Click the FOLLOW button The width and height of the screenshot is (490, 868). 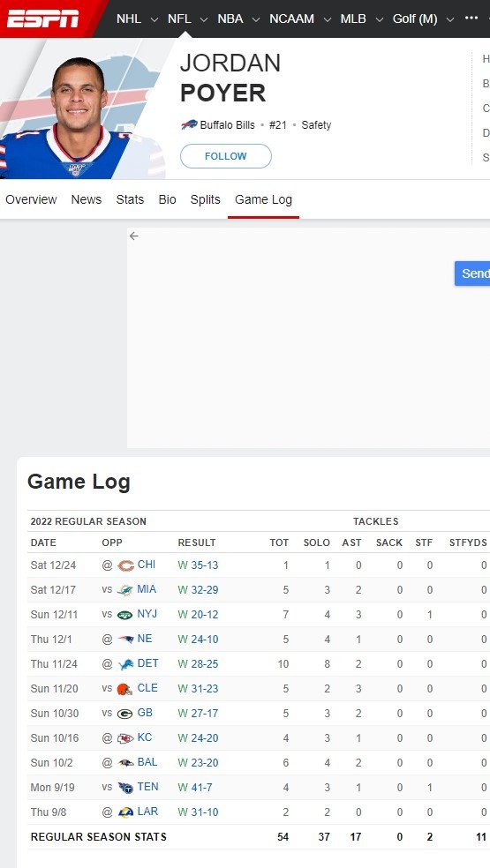(226, 156)
